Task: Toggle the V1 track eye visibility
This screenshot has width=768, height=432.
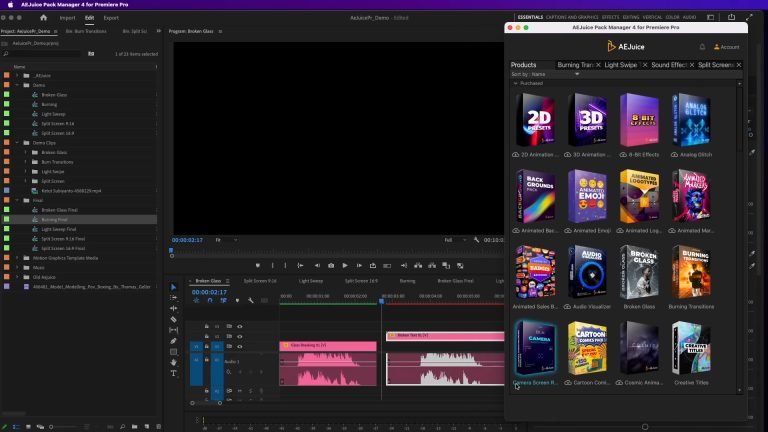Action: (x=239, y=346)
